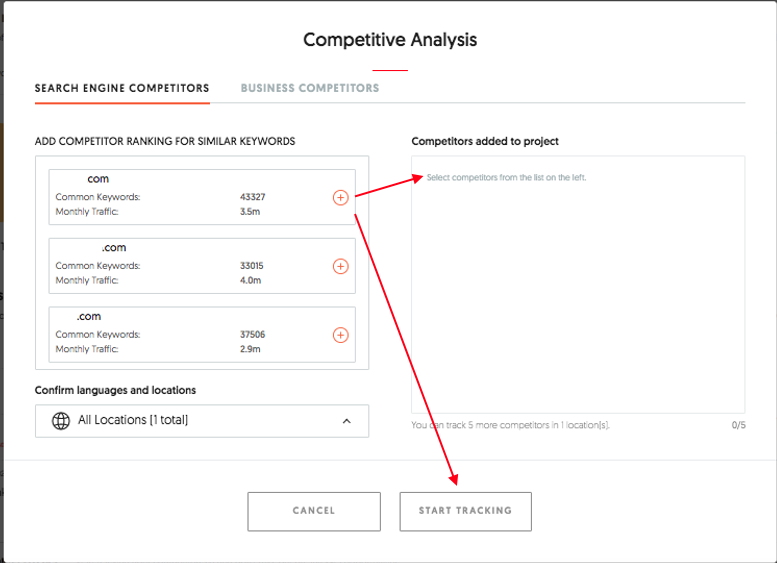Click the Start Tracking button
The height and width of the screenshot is (563, 777).
pyautogui.click(x=465, y=511)
